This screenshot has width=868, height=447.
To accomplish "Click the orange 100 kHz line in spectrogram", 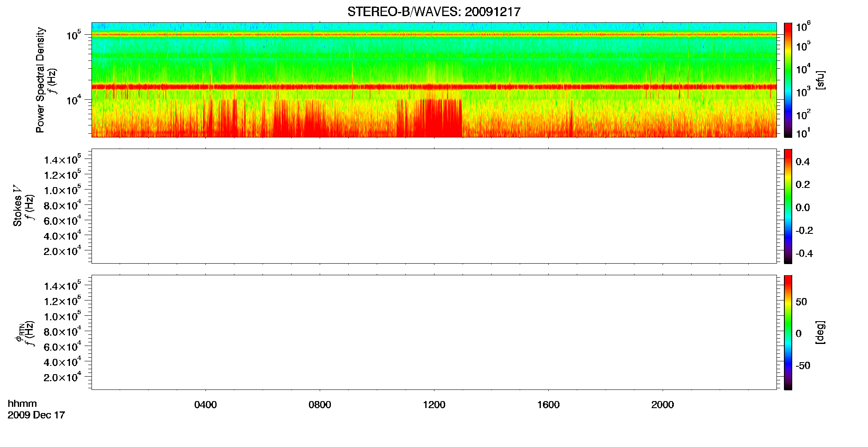I will point(434,35).
